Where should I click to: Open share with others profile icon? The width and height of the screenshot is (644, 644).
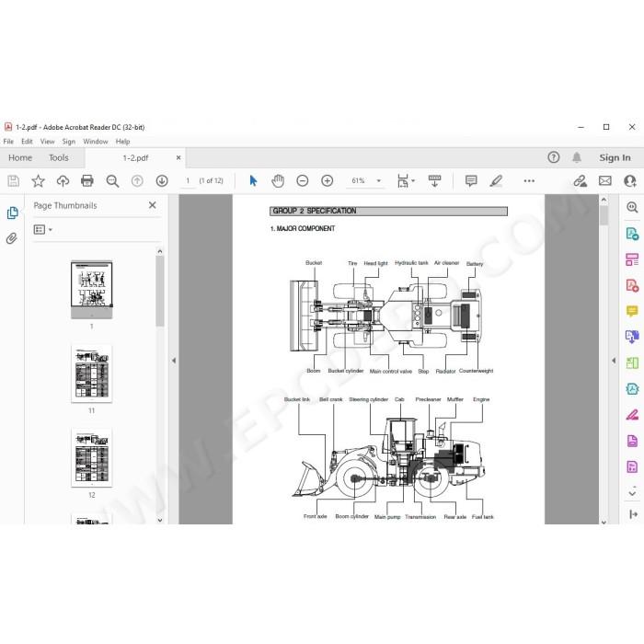pyautogui.click(x=629, y=180)
